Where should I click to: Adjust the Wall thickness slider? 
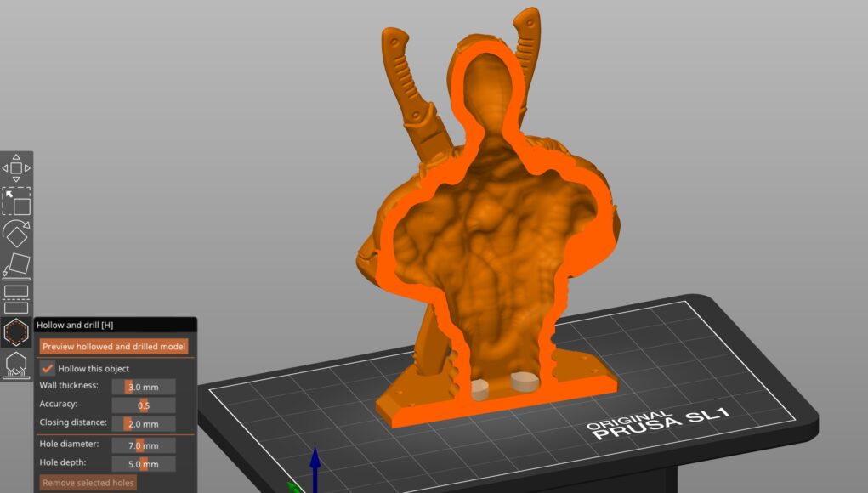144,387
